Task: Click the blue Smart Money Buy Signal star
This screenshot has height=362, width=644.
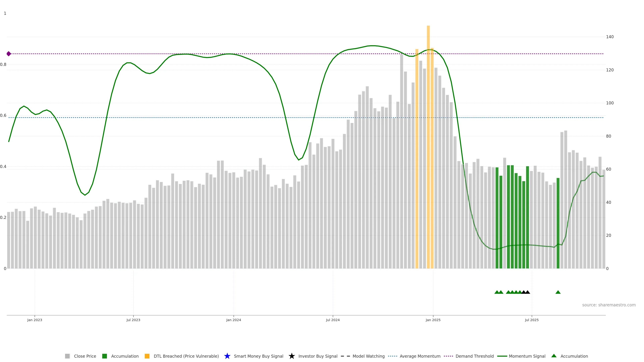Action: (x=227, y=356)
